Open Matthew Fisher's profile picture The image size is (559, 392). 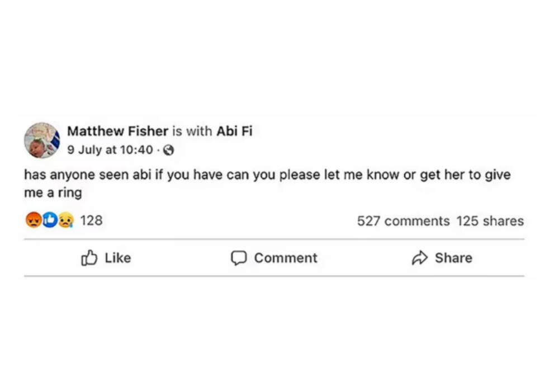click(41, 140)
